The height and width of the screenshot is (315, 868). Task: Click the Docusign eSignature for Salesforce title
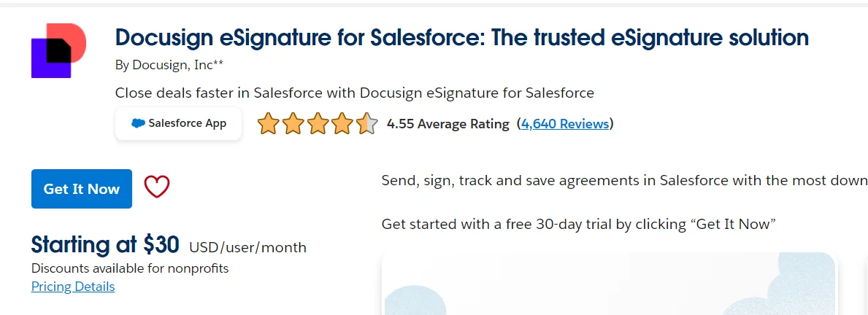(x=461, y=37)
